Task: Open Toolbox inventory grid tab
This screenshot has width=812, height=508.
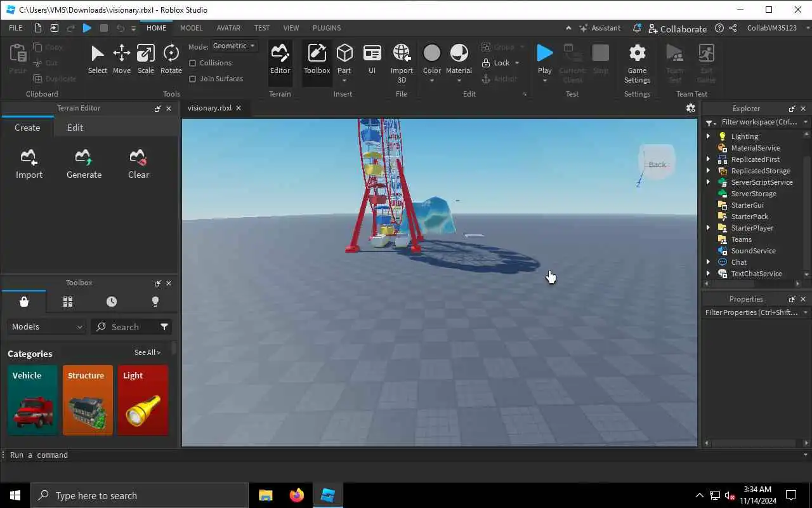Action: (x=68, y=302)
